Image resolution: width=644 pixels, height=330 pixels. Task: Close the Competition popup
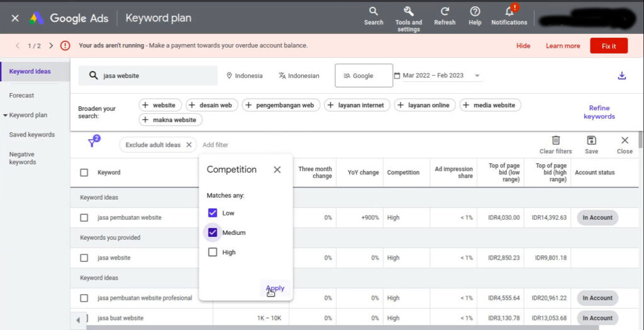coord(277,169)
